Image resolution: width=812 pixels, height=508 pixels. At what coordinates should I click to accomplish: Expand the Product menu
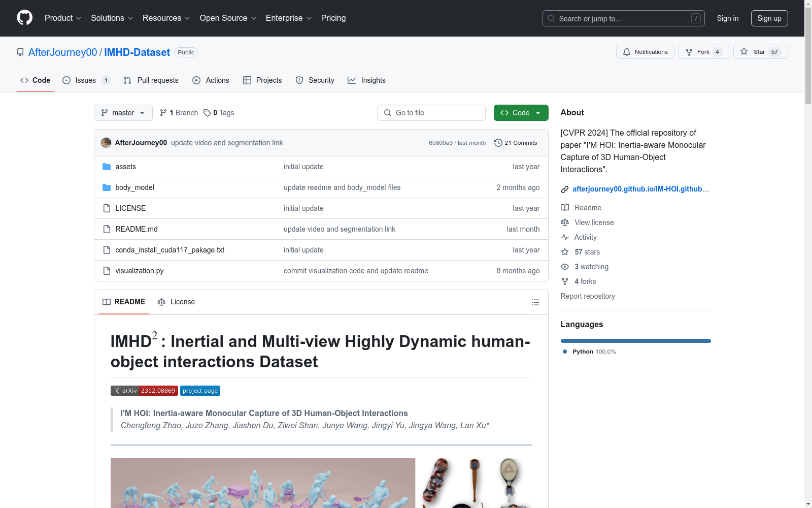(63, 18)
